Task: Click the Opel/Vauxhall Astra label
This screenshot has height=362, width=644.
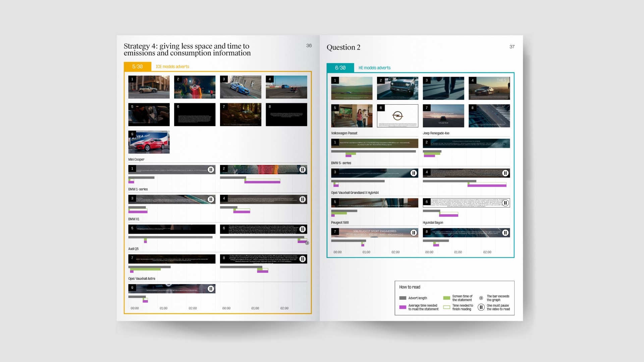Action: tap(142, 279)
